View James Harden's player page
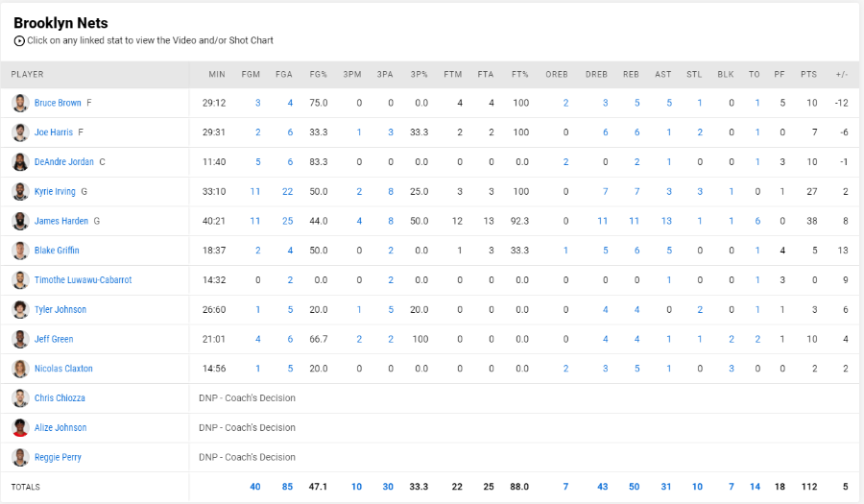This screenshot has width=864, height=504. point(61,221)
